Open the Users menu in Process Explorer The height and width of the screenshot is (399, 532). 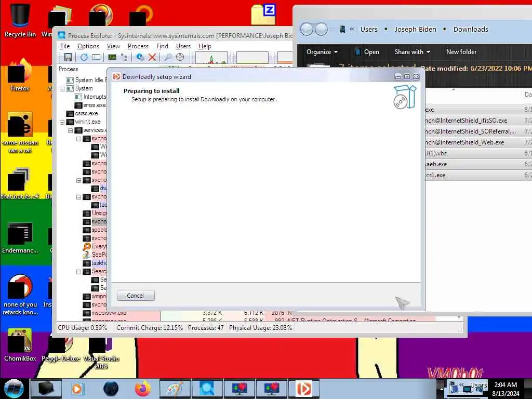tap(183, 46)
